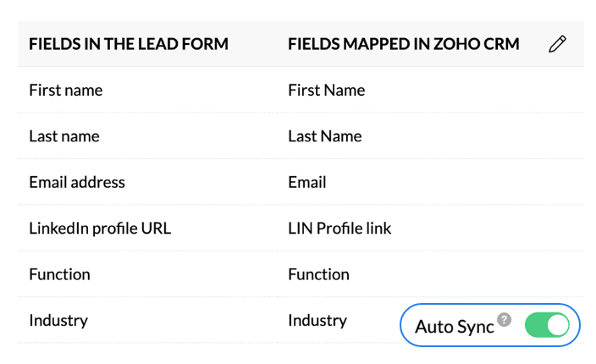Viewport: 596px width, 364px height.
Task: Select the LIN Profile link mapped field
Action: 339,228
